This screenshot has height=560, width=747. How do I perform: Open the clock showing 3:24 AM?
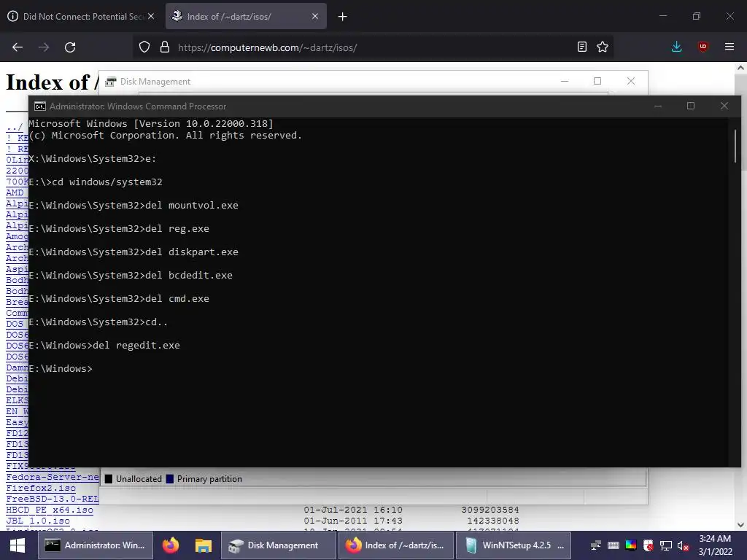[x=715, y=545]
